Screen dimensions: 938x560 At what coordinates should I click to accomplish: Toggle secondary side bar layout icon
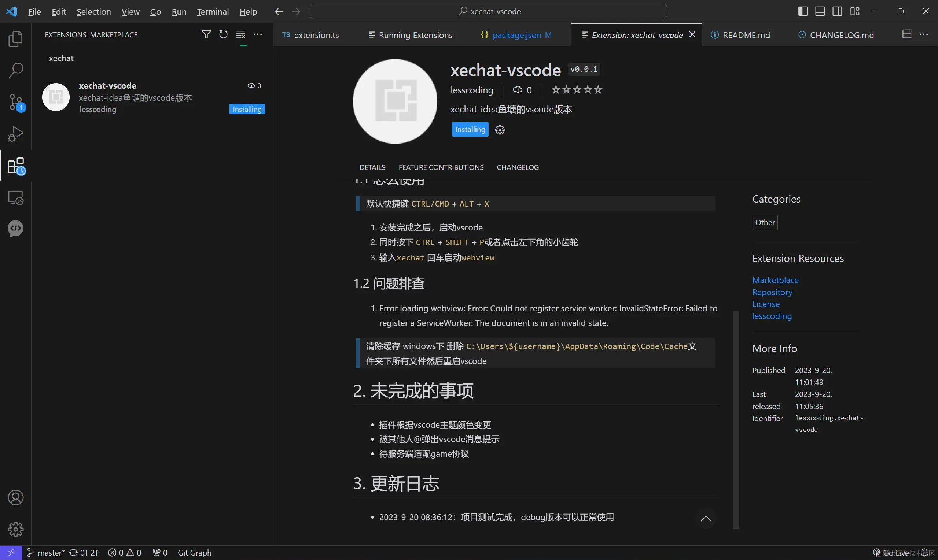click(837, 11)
